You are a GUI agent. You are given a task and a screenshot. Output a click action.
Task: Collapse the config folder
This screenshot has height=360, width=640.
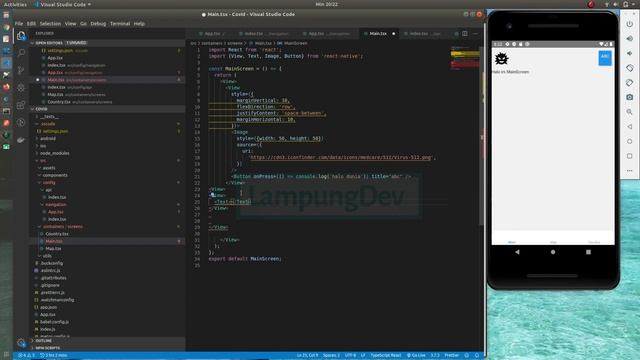pyautogui.click(x=49, y=182)
